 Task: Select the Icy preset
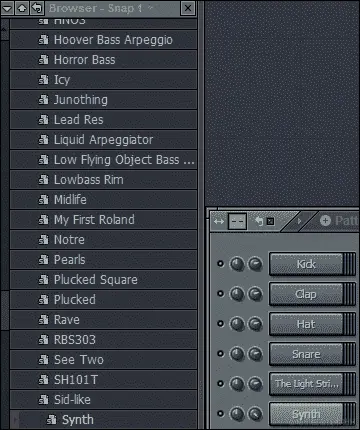(x=103, y=80)
